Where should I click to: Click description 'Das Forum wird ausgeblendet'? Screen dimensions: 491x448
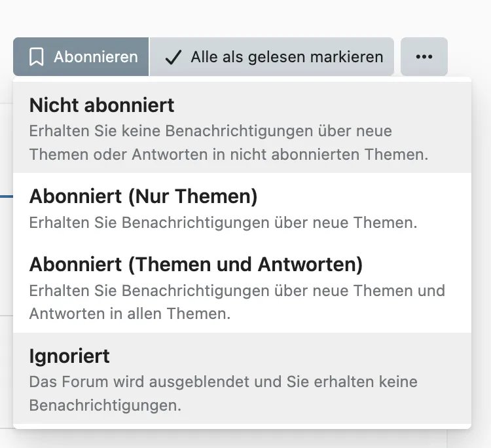pyautogui.click(x=139, y=382)
